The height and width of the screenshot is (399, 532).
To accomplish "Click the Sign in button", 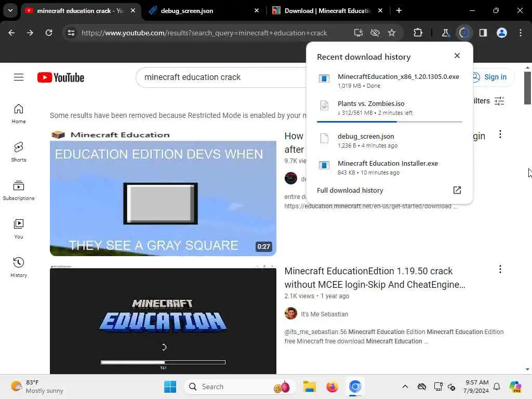I will point(490,77).
